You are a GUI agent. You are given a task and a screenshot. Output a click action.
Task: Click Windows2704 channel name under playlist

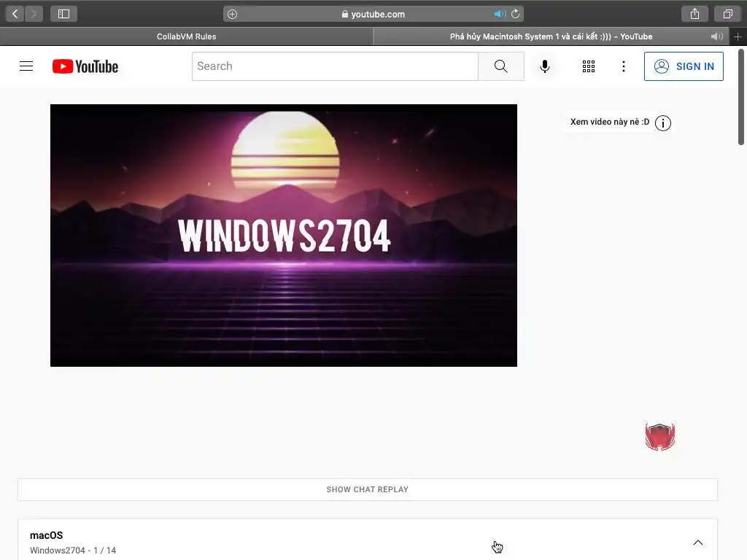(x=57, y=551)
